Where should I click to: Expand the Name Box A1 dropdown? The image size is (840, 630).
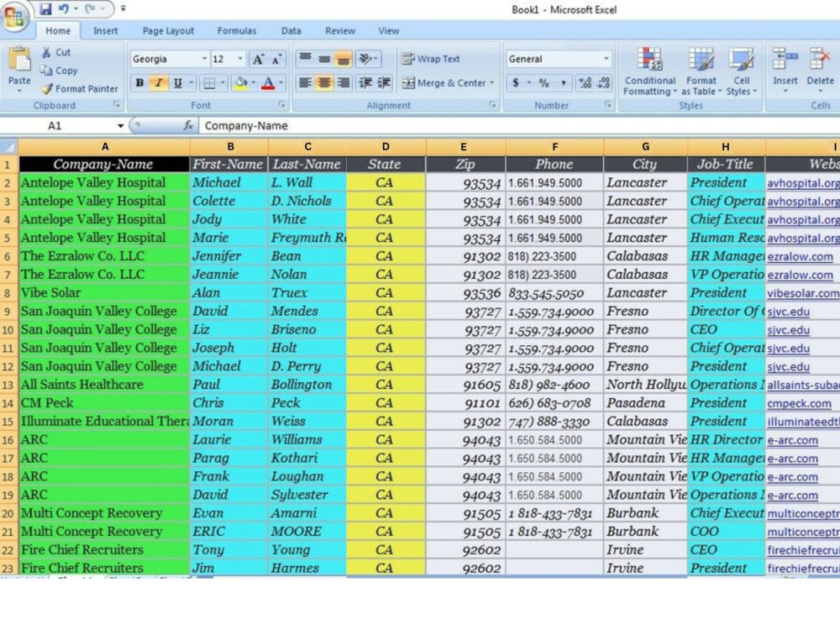tap(120, 126)
